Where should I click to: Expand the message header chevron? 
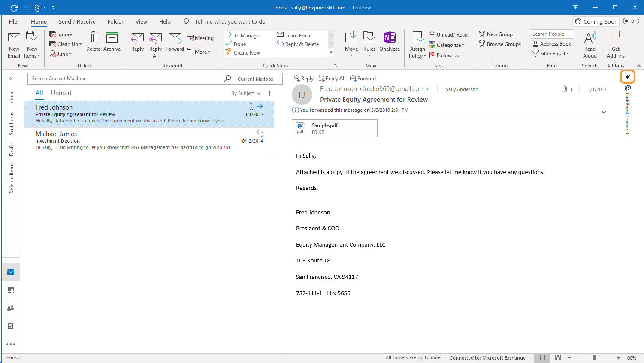(x=604, y=112)
